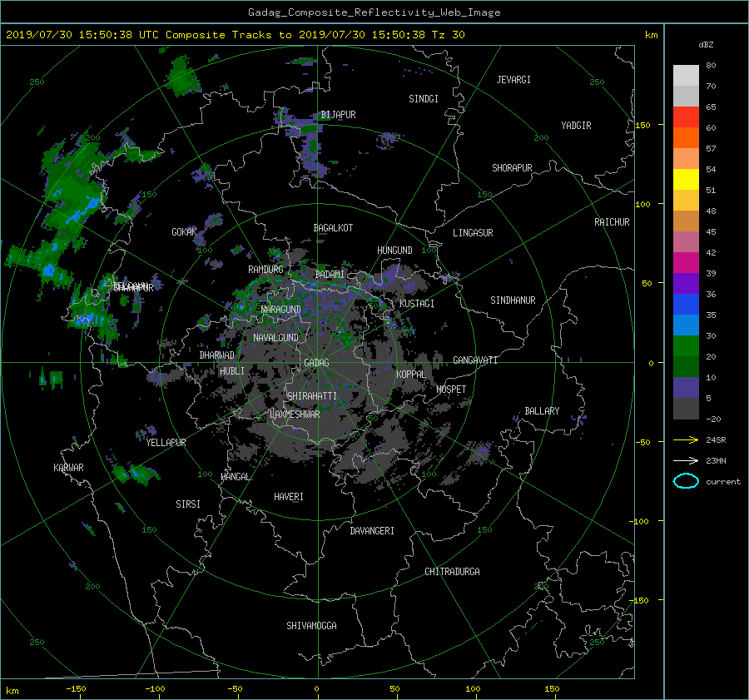Click the UTC Composite Tracks timestamp header
Screen dimensions: 749x700
pyautogui.click(x=235, y=35)
